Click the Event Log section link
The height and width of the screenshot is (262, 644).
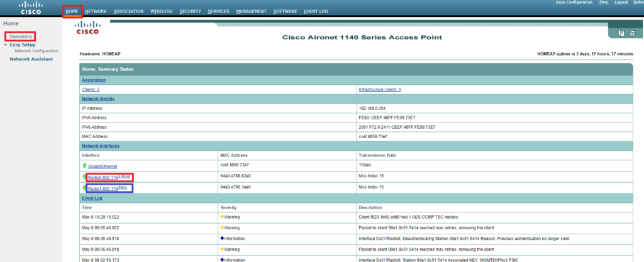click(92, 199)
